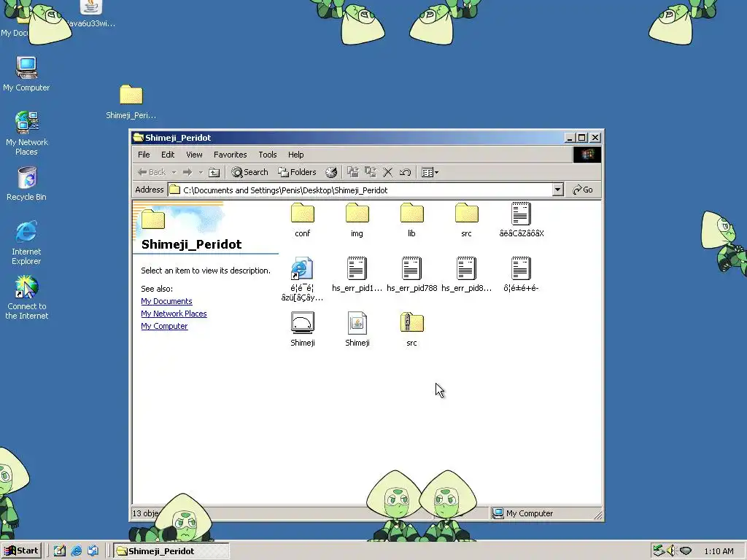
Task: Select the src folder in the top row
Action: (466, 220)
